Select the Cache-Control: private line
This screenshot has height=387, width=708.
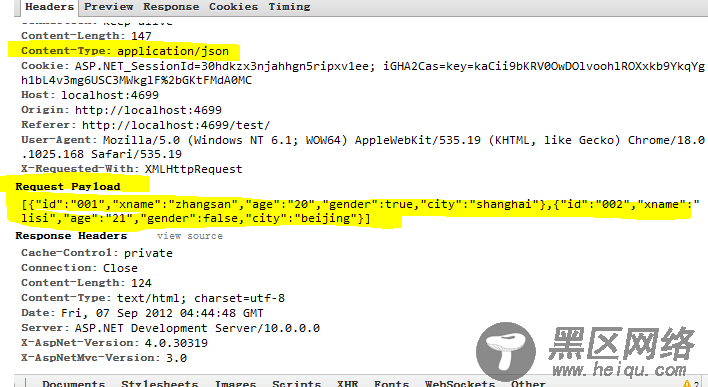[x=97, y=253]
